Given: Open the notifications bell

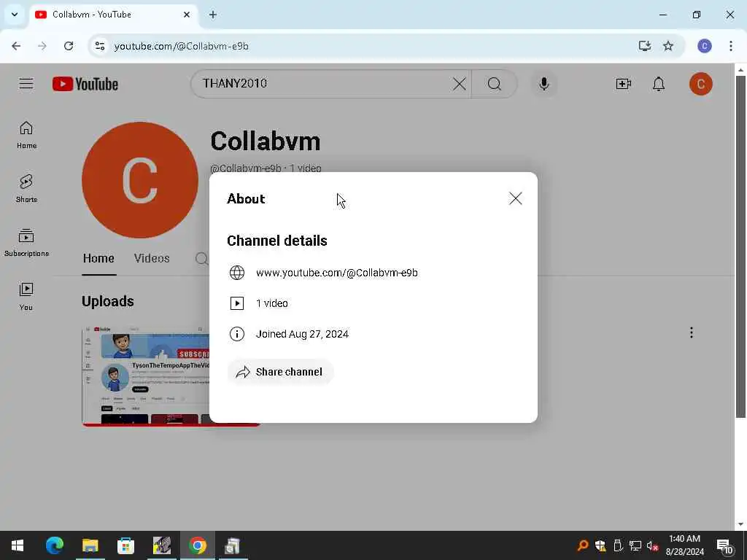Looking at the screenshot, I should point(659,84).
